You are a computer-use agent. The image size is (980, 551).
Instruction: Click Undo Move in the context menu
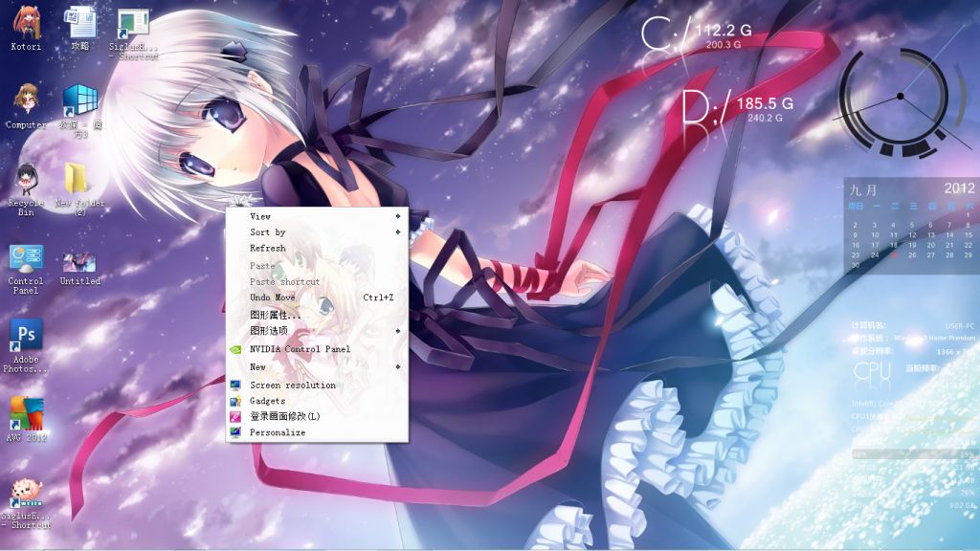coord(273,298)
